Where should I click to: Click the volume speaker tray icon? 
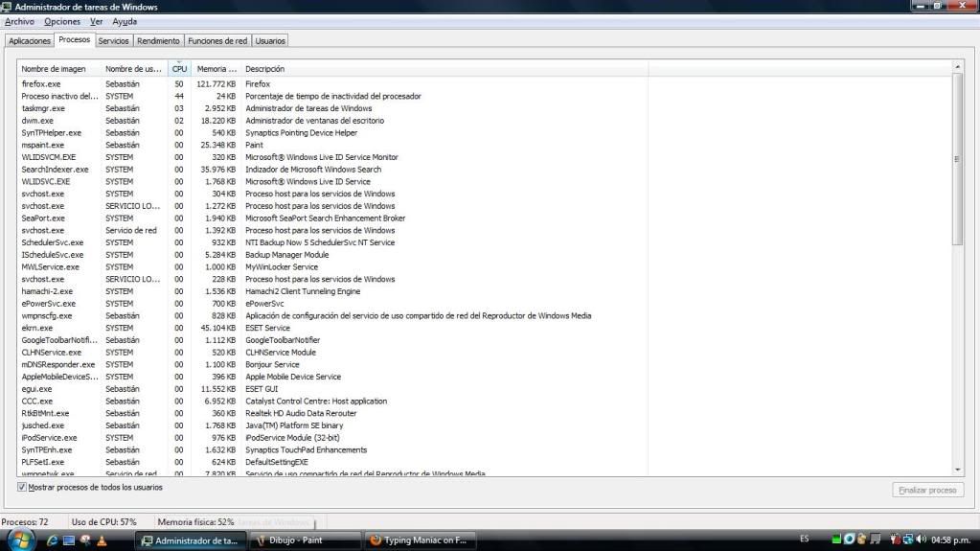919,540
